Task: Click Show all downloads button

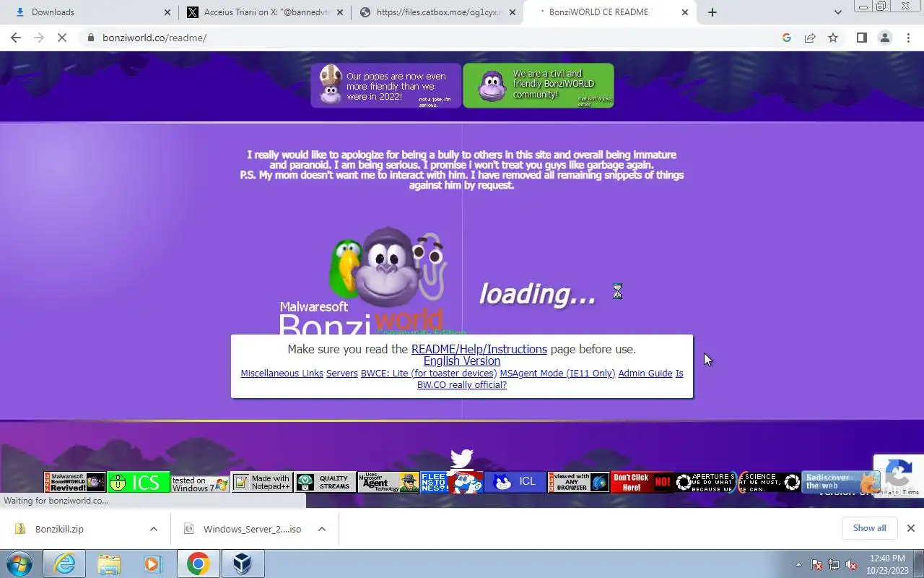Action: [869, 528]
